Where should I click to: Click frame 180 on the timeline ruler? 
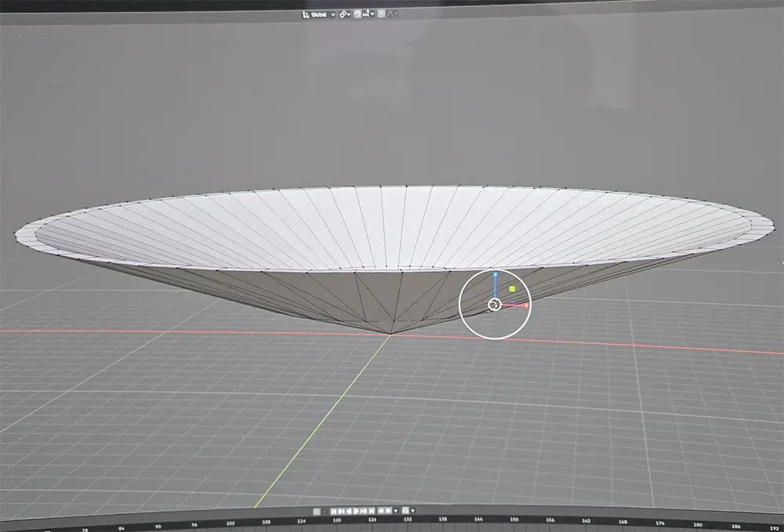[x=698, y=524]
